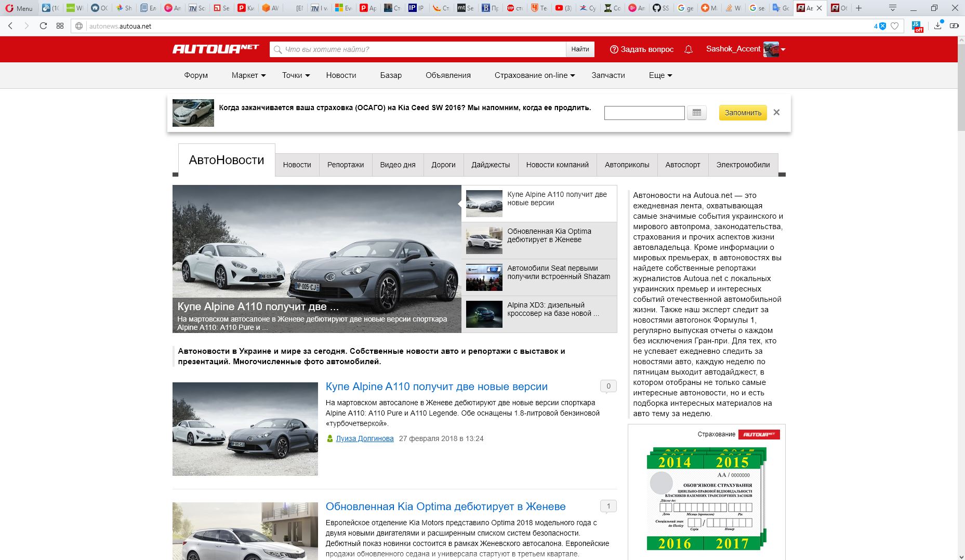Open the battery saver icon
This screenshot has height=560, width=965.
(954, 26)
